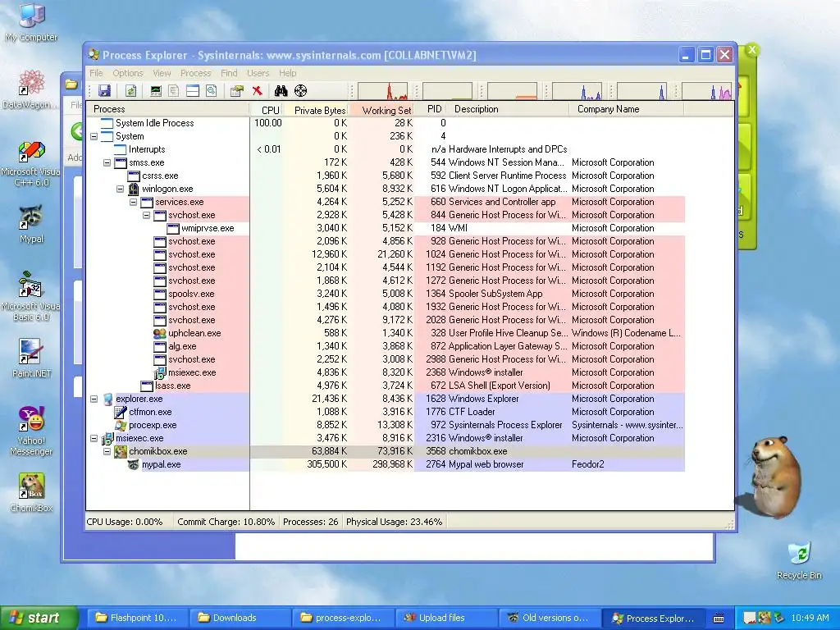The width and height of the screenshot is (840, 630).
Task: Open the Process menu
Action: 195,73
